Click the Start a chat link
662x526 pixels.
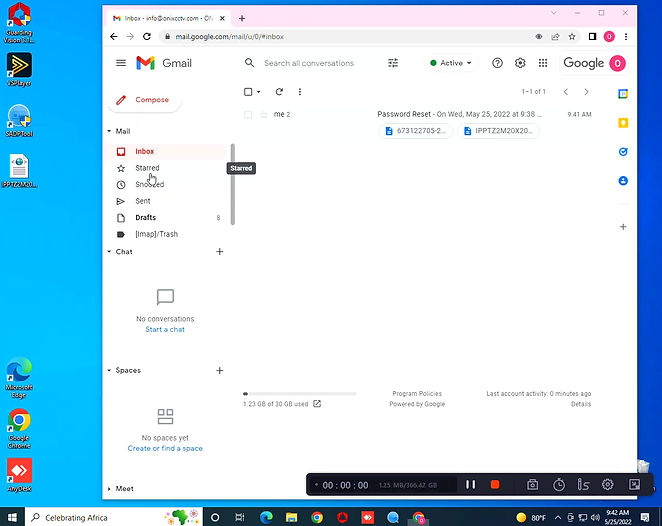click(x=165, y=329)
